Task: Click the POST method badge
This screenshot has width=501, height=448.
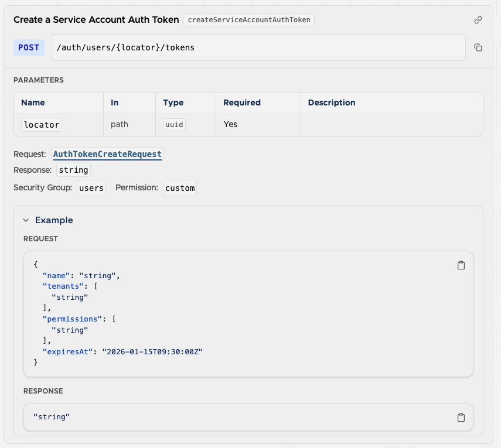Action: [x=29, y=47]
